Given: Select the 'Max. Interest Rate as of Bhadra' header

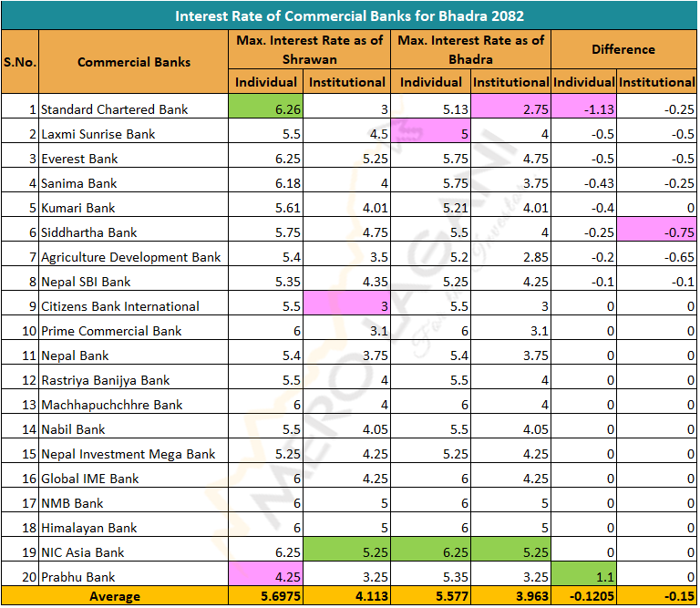Looking at the screenshot, I should 470,49.
